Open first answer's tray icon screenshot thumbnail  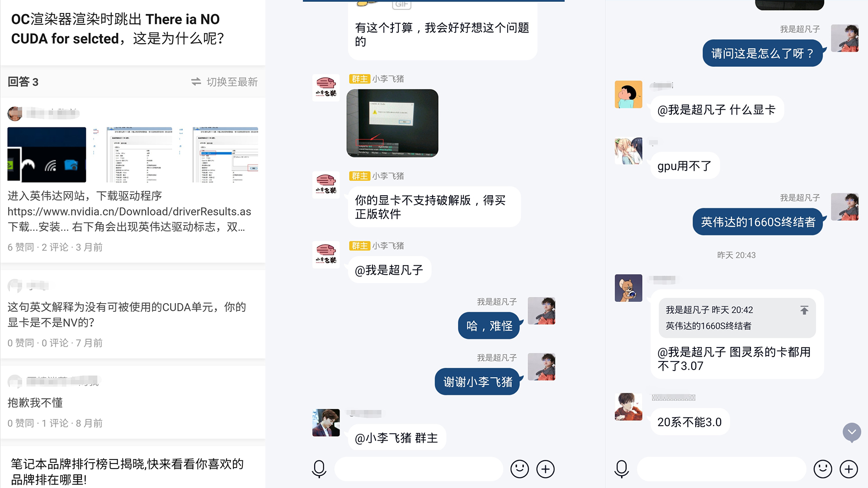[47, 155]
